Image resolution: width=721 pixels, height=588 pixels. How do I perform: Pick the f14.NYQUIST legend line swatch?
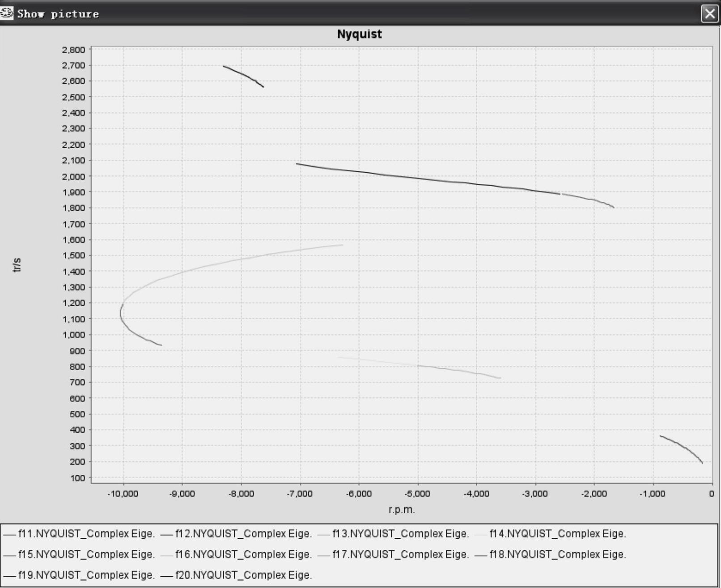pyautogui.click(x=480, y=534)
